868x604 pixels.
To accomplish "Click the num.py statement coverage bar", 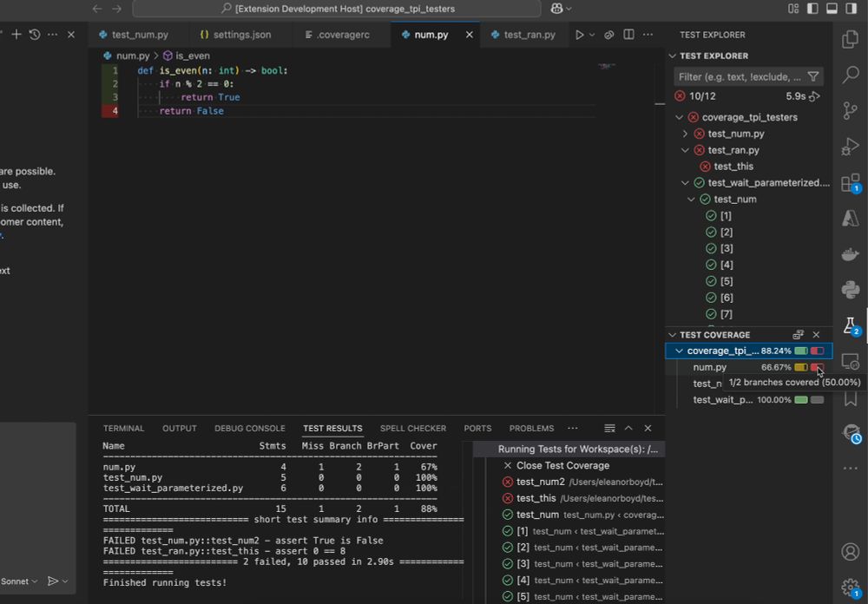I will click(x=800, y=368).
